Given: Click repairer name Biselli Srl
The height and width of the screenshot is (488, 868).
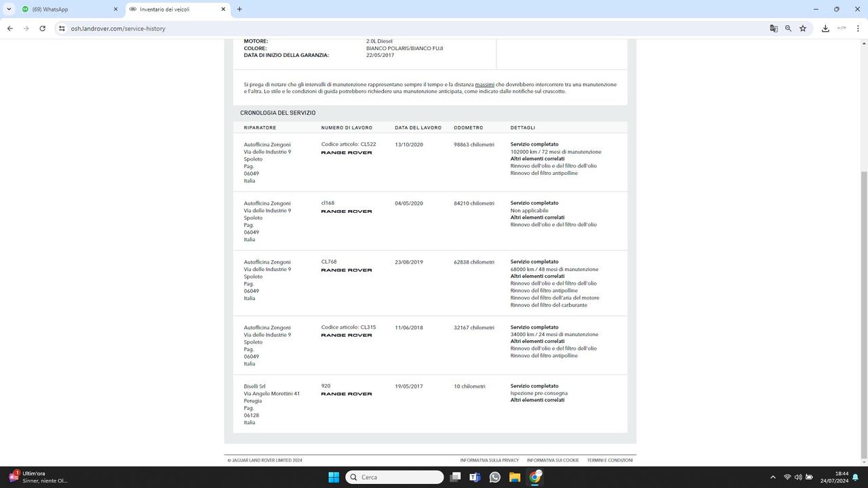Looking at the screenshot, I should 255,386.
